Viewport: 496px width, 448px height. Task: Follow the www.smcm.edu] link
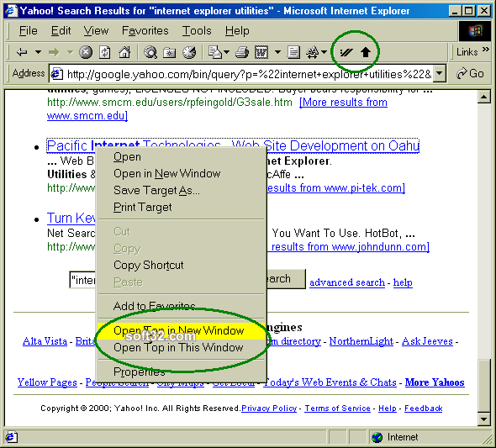tap(87, 116)
